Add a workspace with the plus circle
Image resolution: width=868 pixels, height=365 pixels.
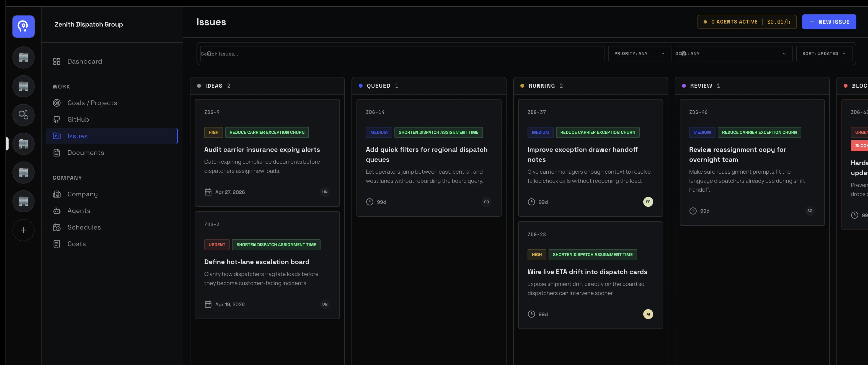pyautogui.click(x=23, y=230)
